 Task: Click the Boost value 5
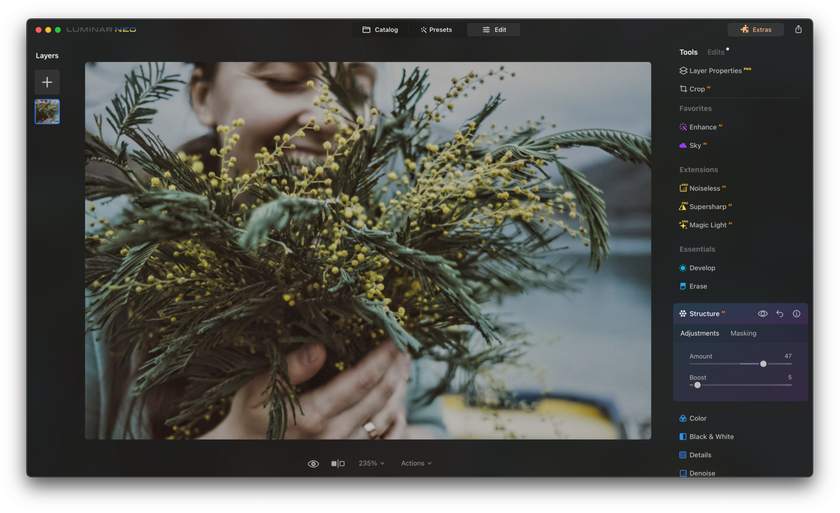790,377
